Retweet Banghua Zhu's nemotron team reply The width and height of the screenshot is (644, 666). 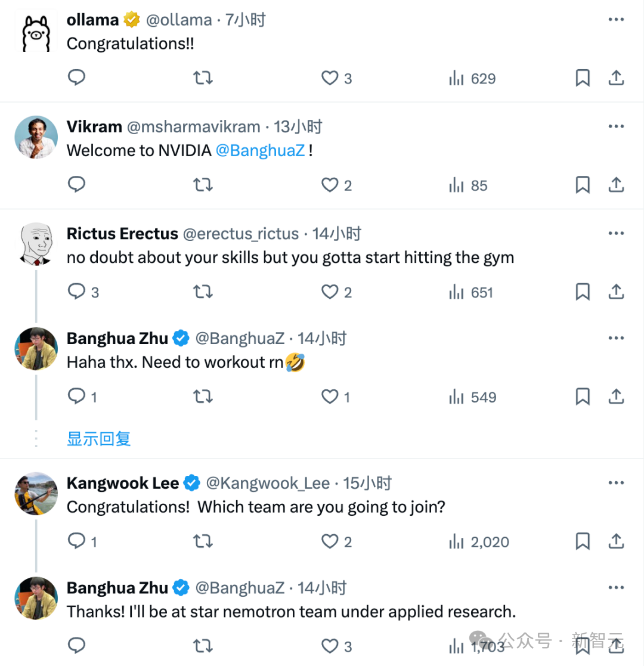203,646
